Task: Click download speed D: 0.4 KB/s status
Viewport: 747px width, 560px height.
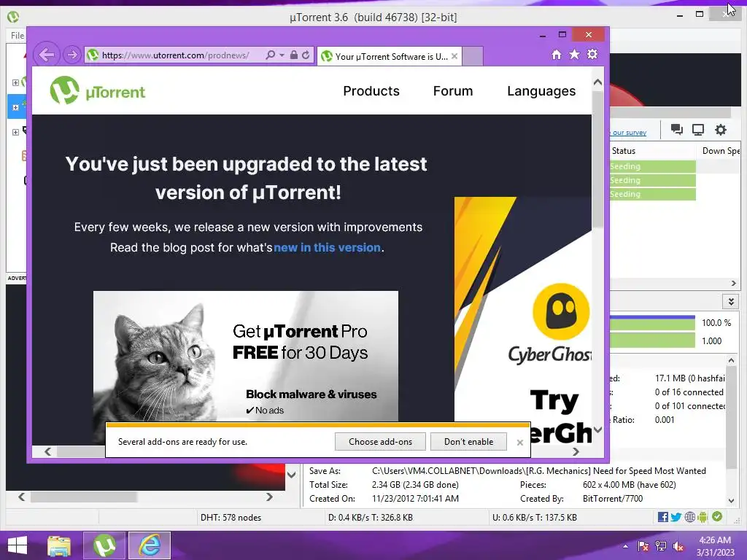Action: (370, 517)
